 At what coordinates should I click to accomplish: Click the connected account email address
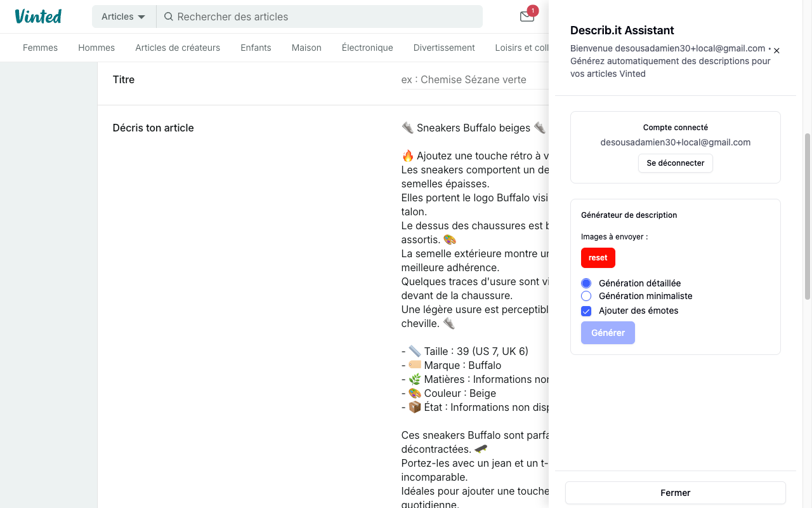tap(676, 142)
